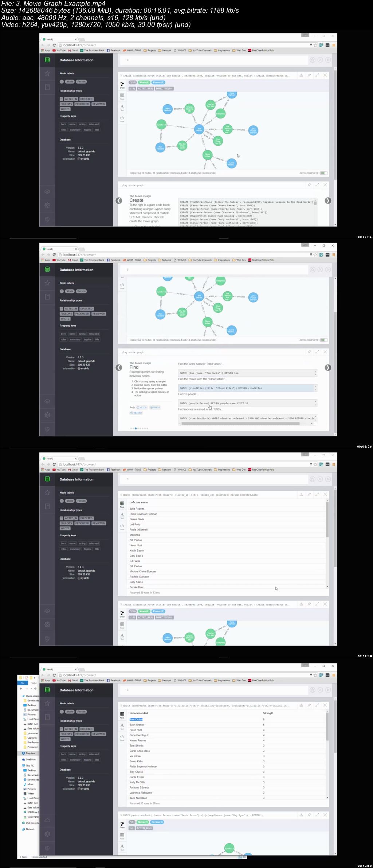Image resolution: width=373 pixels, height=868 pixels.
Task: Close coActors result frame at 00:09:38
Action: click(325, 494)
